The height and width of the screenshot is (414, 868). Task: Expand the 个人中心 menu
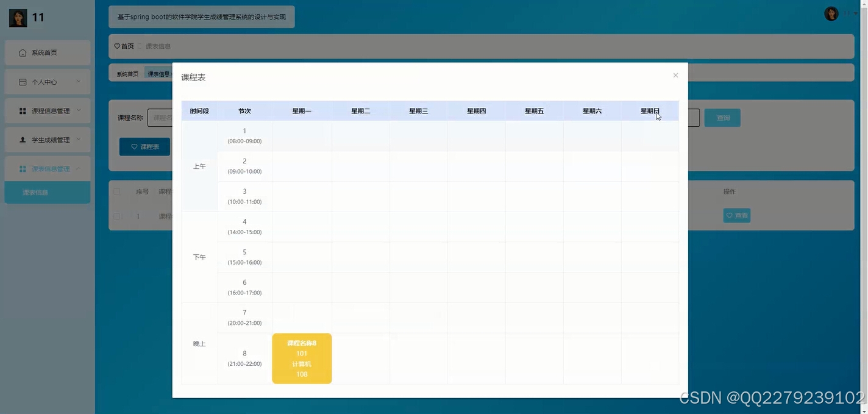pyautogui.click(x=47, y=81)
